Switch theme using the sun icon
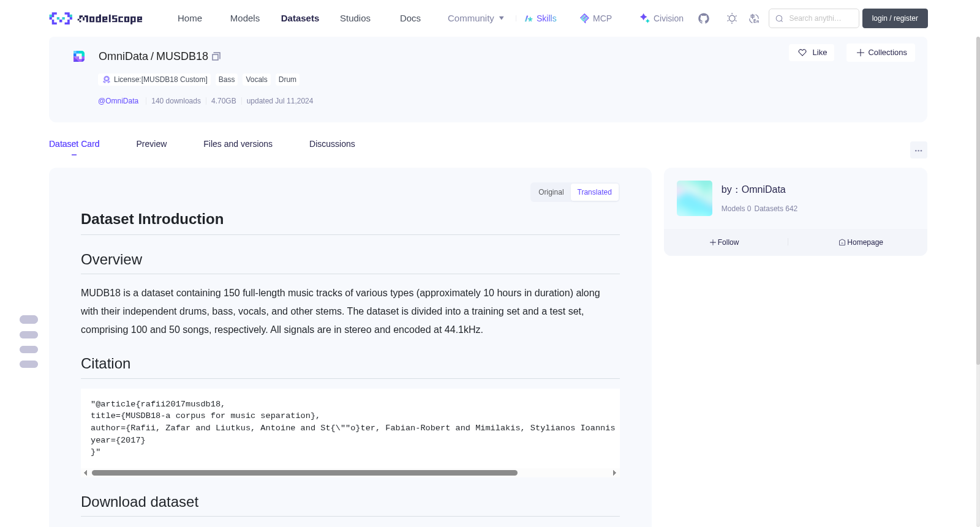The image size is (980, 527). coord(732,18)
